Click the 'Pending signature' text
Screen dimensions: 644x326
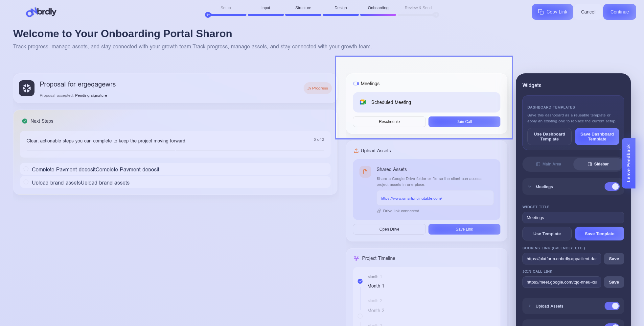click(91, 95)
